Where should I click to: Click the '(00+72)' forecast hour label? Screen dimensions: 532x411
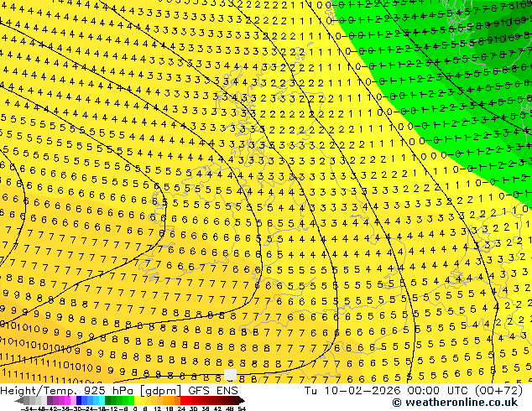tap(498, 391)
